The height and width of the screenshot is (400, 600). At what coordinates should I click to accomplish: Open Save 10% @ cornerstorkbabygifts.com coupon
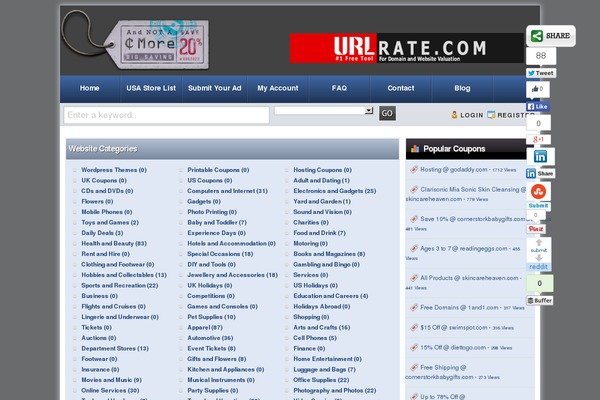coord(473,219)
